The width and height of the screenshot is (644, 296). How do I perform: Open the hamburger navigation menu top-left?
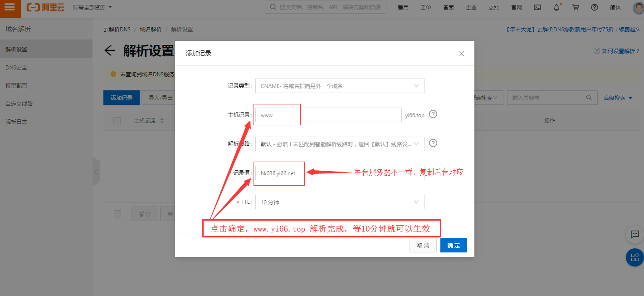point(10,7)
